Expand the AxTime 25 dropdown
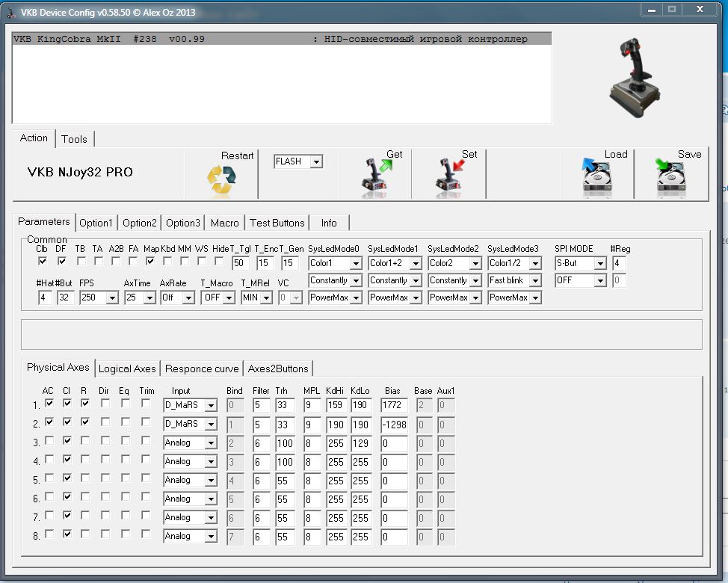Viewport: 728px width, 583px height. [149, 297]
